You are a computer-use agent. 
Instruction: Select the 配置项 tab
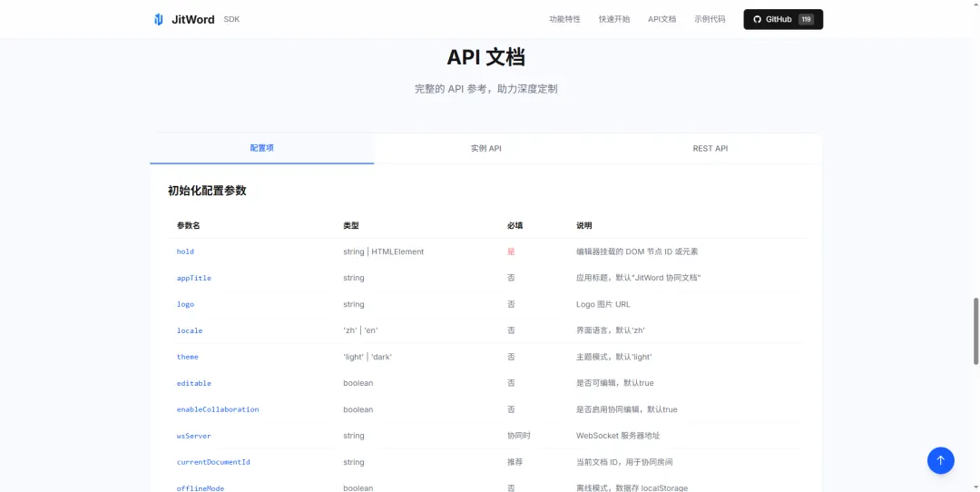click(x=262, y=149)
